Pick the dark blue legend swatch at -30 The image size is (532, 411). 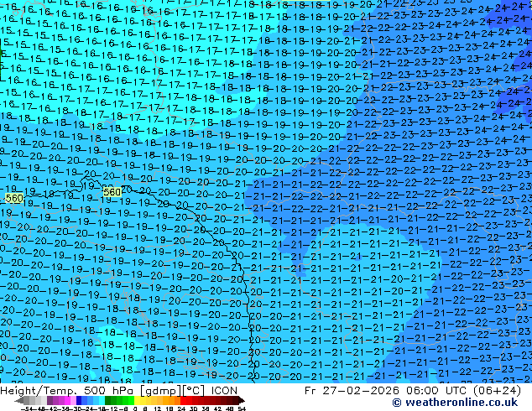[79, 400]
